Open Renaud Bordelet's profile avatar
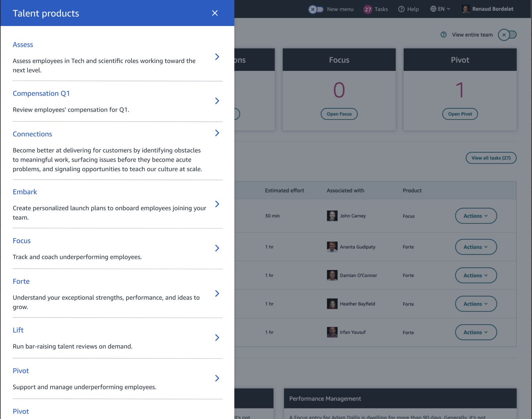This screenshot has height=419, width=532. (x=465, y=9)
